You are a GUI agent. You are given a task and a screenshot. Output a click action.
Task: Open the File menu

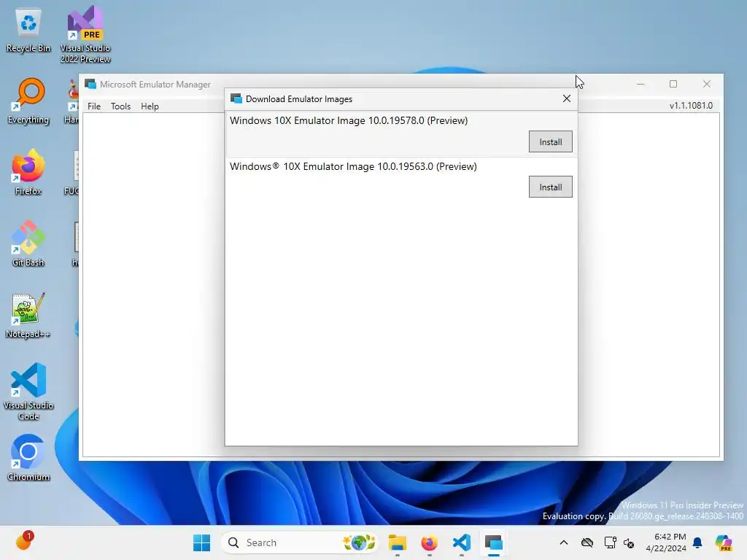pyautogui.click(x=94, y=106)
